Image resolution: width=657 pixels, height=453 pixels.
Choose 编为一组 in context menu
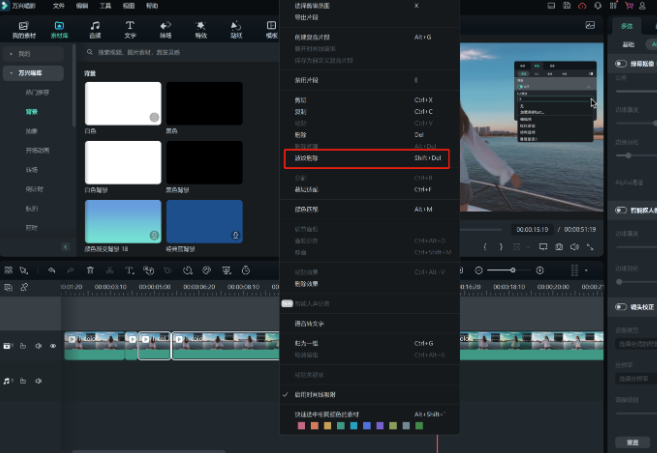click(307, 343)
